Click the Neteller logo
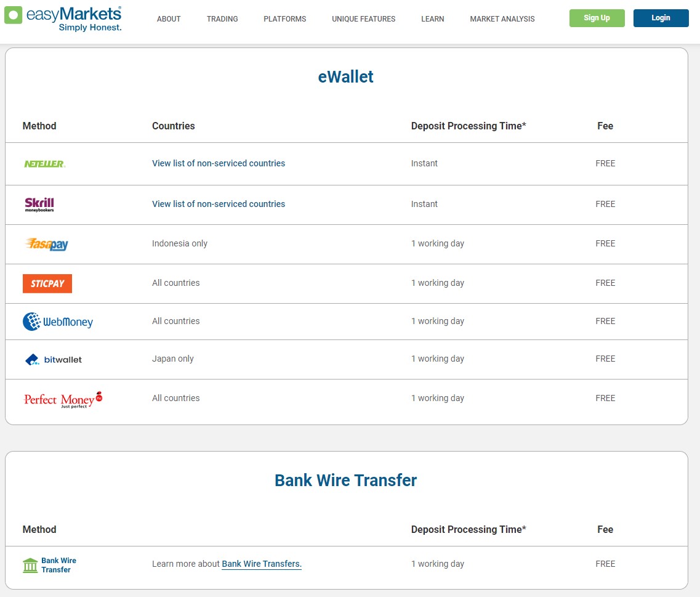The image size is (700, 597). click(x=45, y=164)
